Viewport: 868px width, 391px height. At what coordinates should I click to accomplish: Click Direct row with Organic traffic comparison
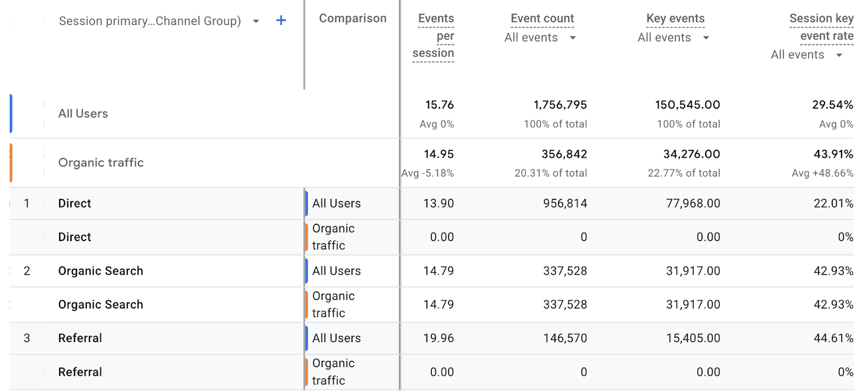tap(75, 237)
